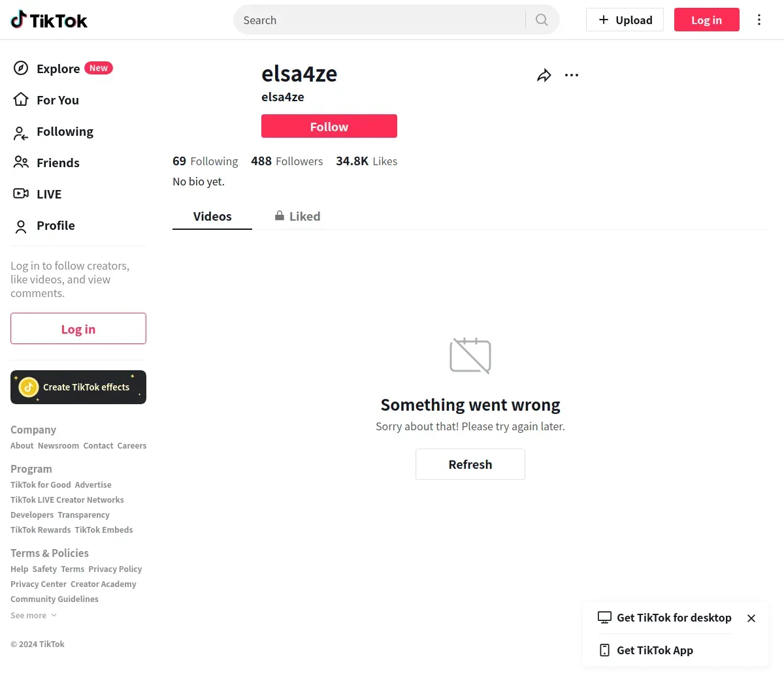Open the Community Guidelines link
The image size is (784, 698).
(x=54, y=599)
